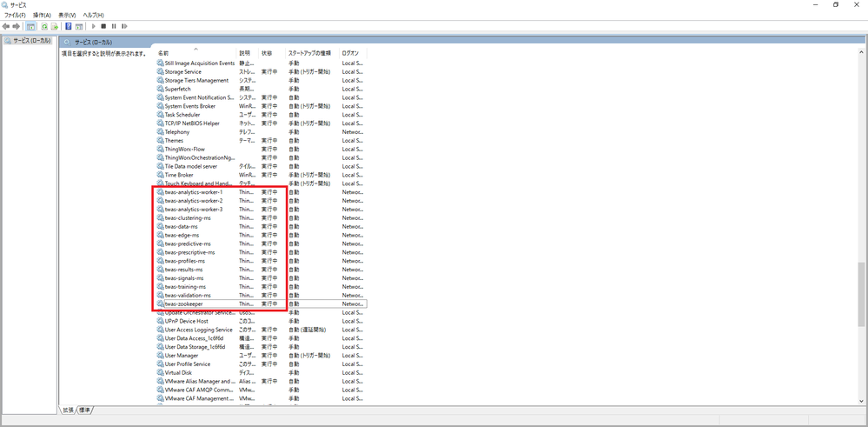
Task: Click the Export List toolbar icon
Action: (x=54, y=26)
